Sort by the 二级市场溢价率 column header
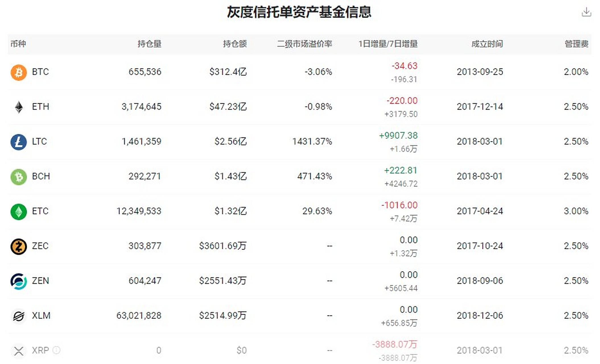Image resolution: width=600 pixels, height=364 pixels. pyautogui.click(x=305, y=44)
